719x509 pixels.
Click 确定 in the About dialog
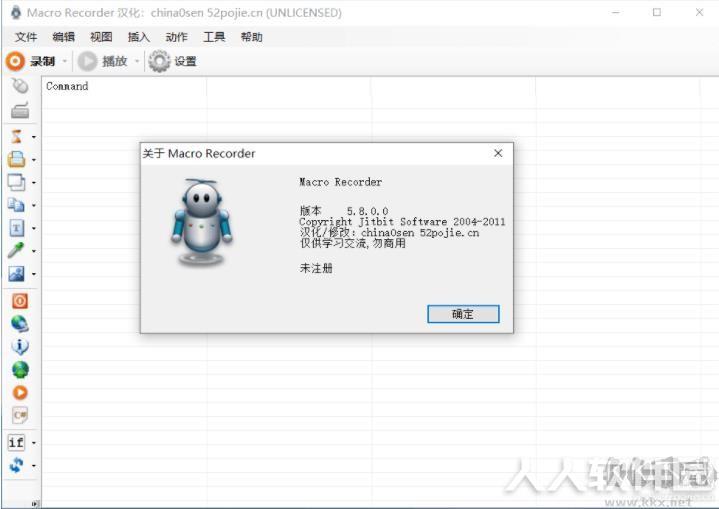click(x=463, y=314)
